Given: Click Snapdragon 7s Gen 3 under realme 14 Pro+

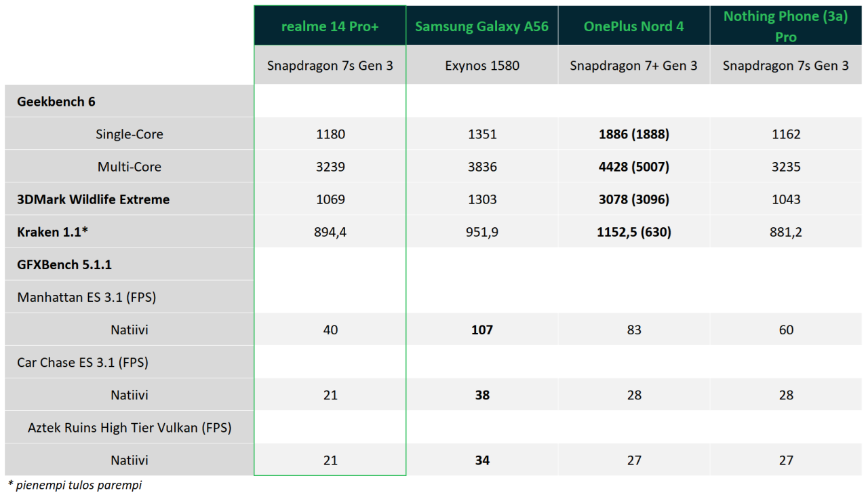Looking at the screenshot, I should [x=330, y=66].
